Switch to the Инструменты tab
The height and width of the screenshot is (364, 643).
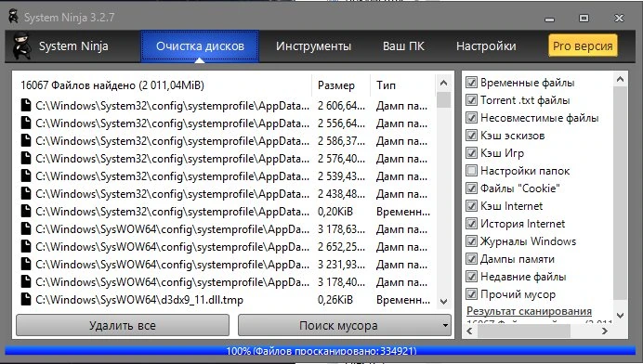point(313,45)
